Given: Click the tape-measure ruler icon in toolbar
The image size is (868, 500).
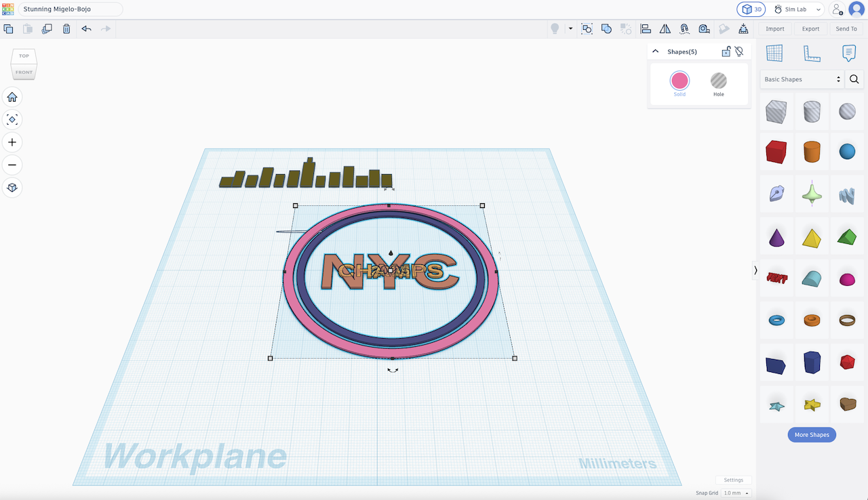Looking at the screenshot, I should pos(705,29).
